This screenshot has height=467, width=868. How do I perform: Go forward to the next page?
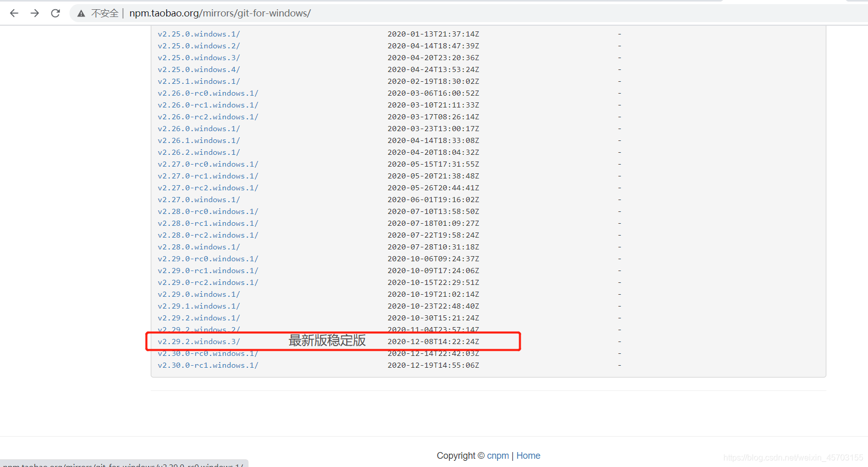(x=34, y=13)
